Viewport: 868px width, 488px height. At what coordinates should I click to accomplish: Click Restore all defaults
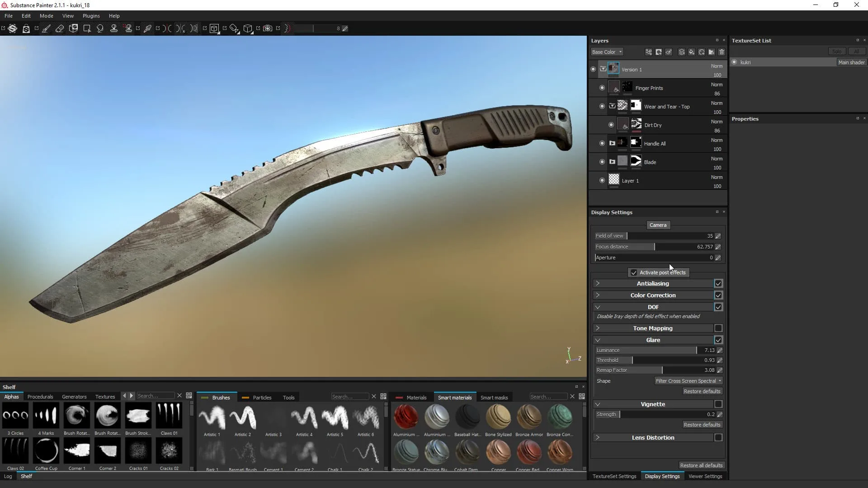[702, 465]
